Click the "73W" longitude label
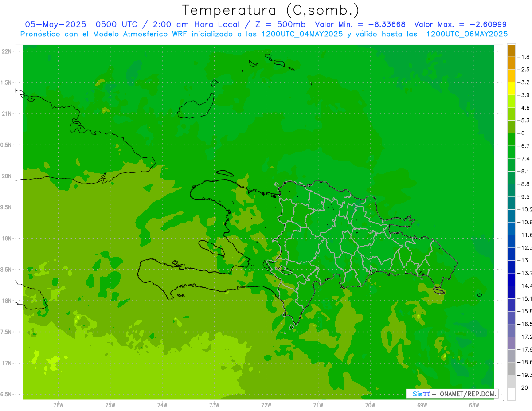Viewport: 532px width, 411px height. tap(214, 405)
